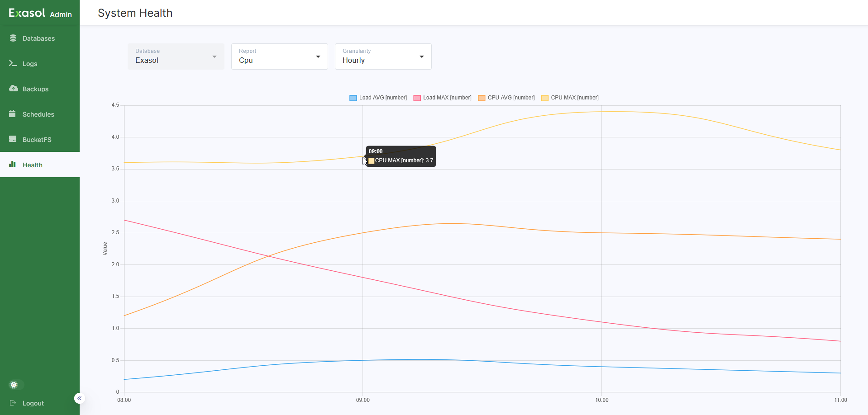Click the CPU MAX yellow legend swatch
This screenshot has height=415, width=868.
(x=545, y=98)
